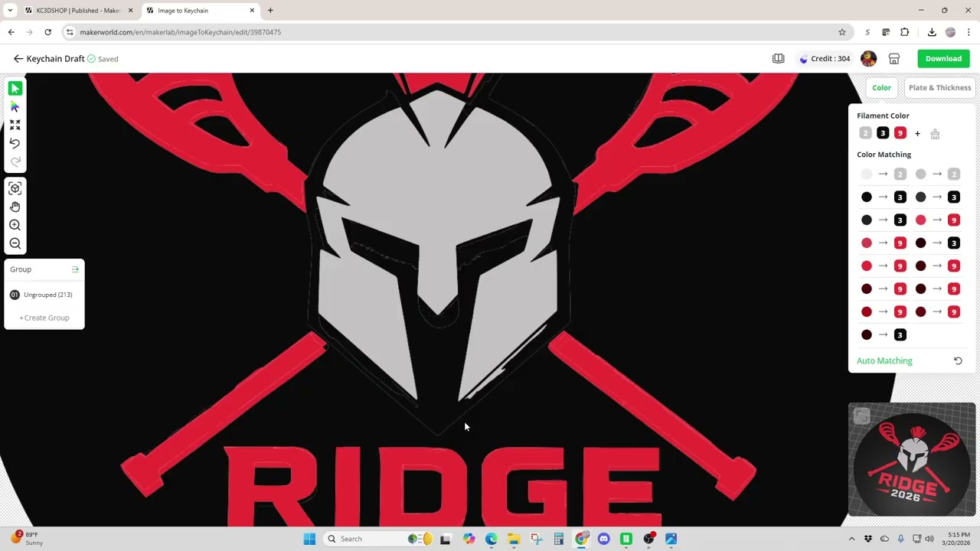Open the RIDGE 2026 preview thumbnail
Screen dimensions: 980x551
coord(912,460)
